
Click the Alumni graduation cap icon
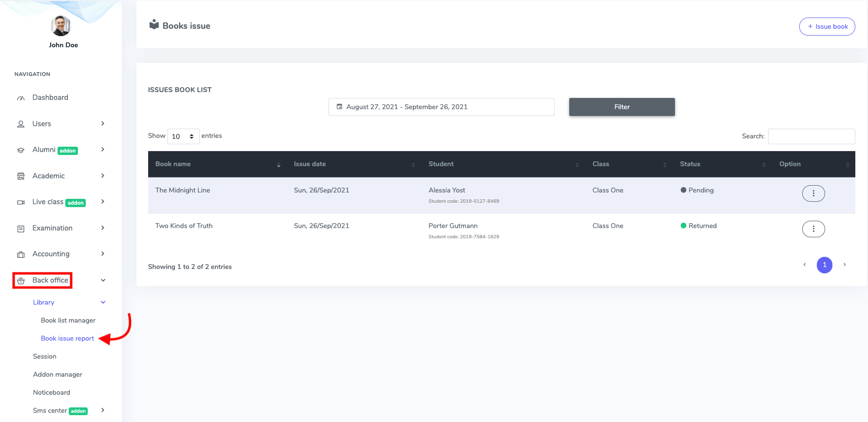coord(21,150)
